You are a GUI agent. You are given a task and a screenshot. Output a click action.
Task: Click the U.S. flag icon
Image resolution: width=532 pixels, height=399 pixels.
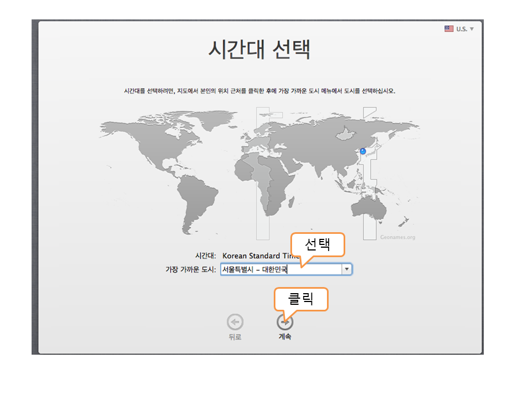[449, 29]
